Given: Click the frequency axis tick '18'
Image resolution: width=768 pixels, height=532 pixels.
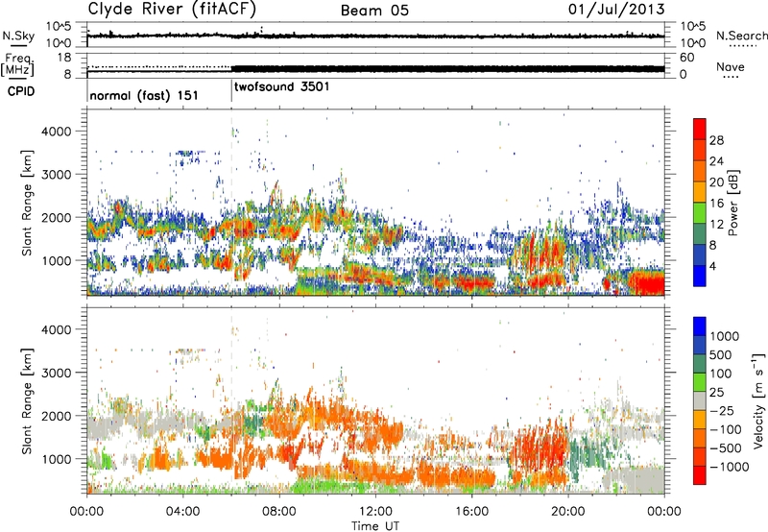Looking at the screenshot, I should pos(64,58).
